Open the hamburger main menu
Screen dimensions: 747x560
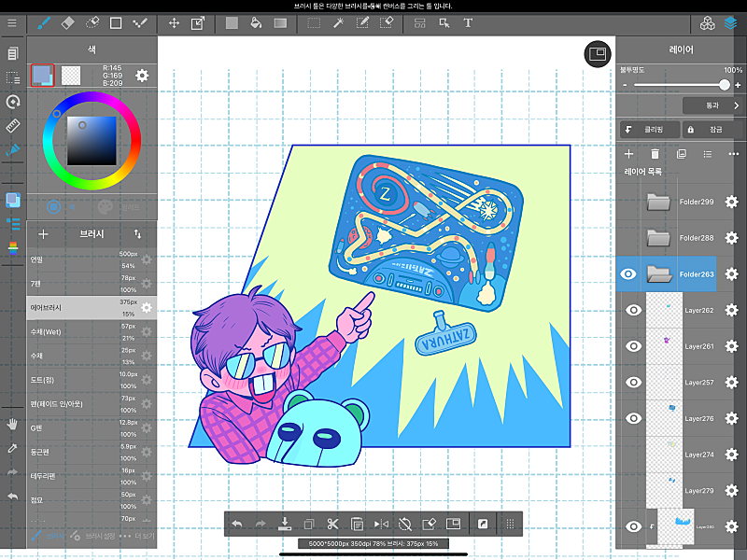coord(12,22)
